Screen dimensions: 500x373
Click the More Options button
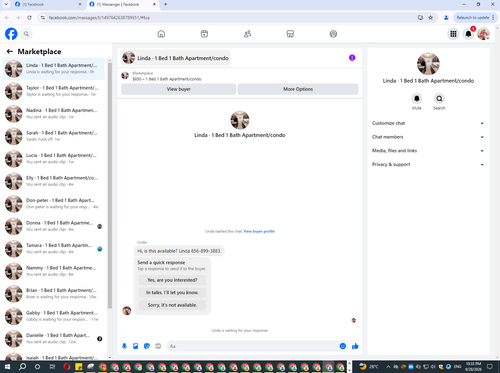[298, 89]
